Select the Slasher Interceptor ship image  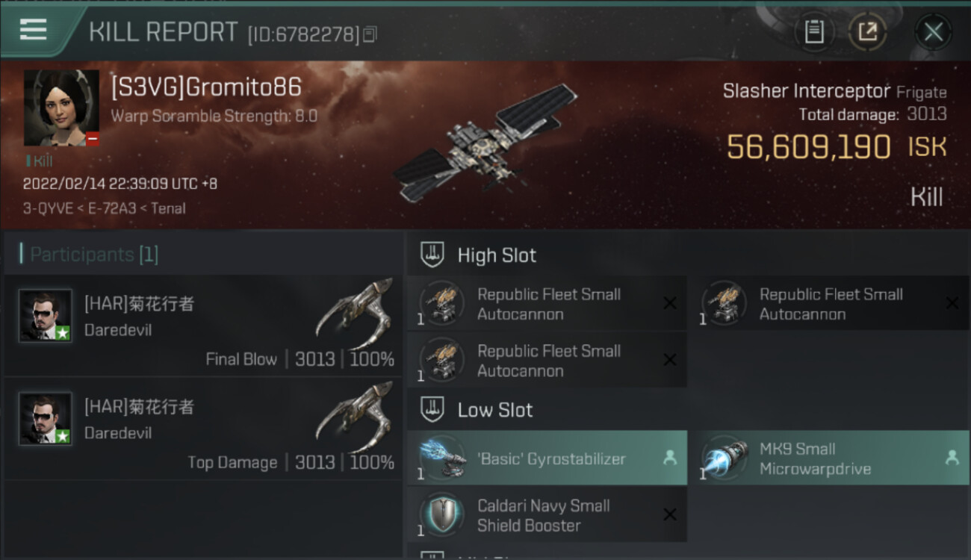pos(484,142)
